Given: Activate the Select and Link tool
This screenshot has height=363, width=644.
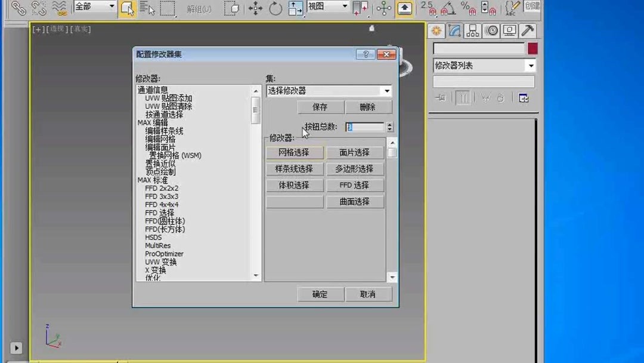Looking at the screenshot, I should pos(19,8).
